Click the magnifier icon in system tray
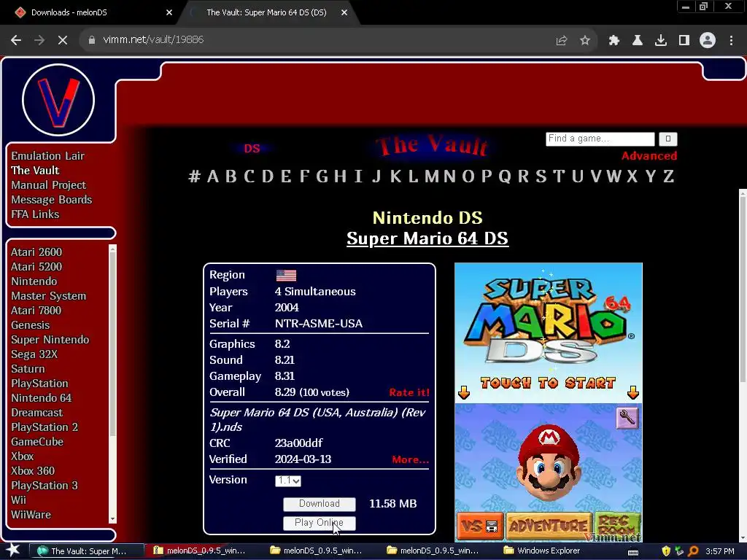 click(693, 551)
